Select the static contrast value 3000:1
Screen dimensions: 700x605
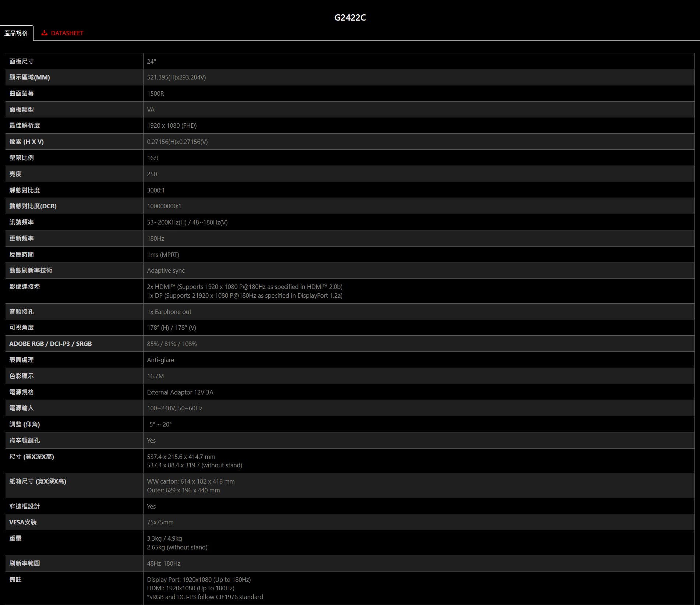[x=156, y=190]
